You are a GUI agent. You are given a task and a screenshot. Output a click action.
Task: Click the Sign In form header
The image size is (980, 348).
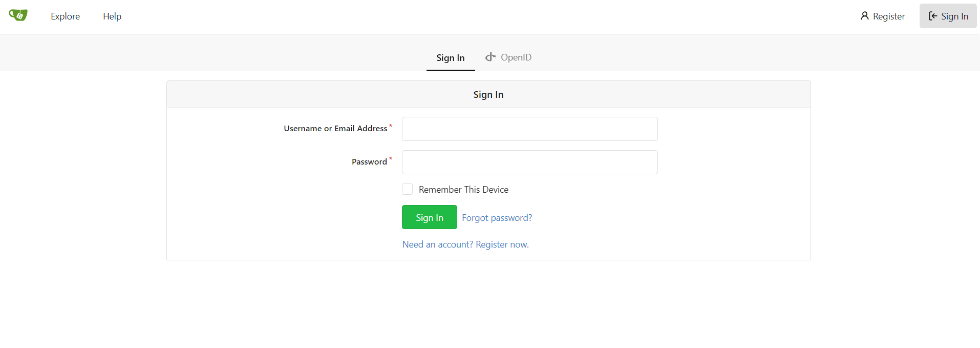coord(488,94)
